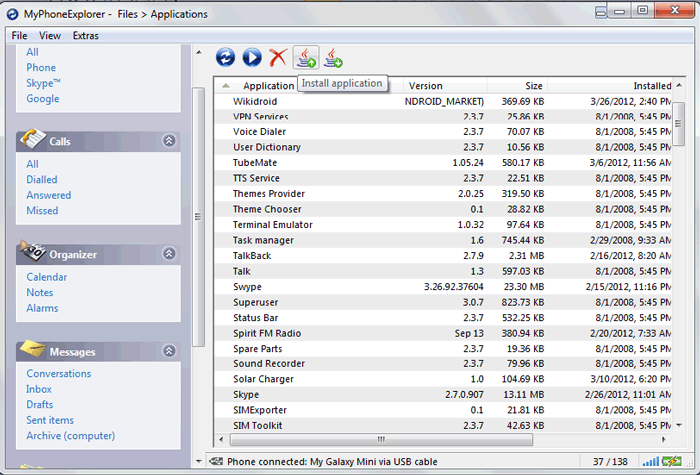Show Missed calls
Image resolution: width=700 pixels, height=475 pixels.
[x=42, y=211]
